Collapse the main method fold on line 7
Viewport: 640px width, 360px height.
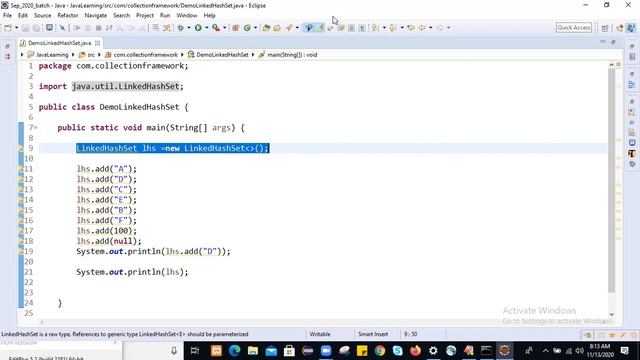[x=36, y=127]
